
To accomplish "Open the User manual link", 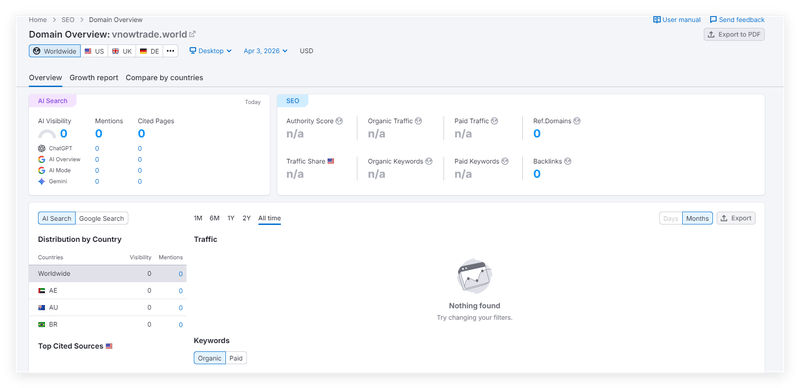I will 677,20.
